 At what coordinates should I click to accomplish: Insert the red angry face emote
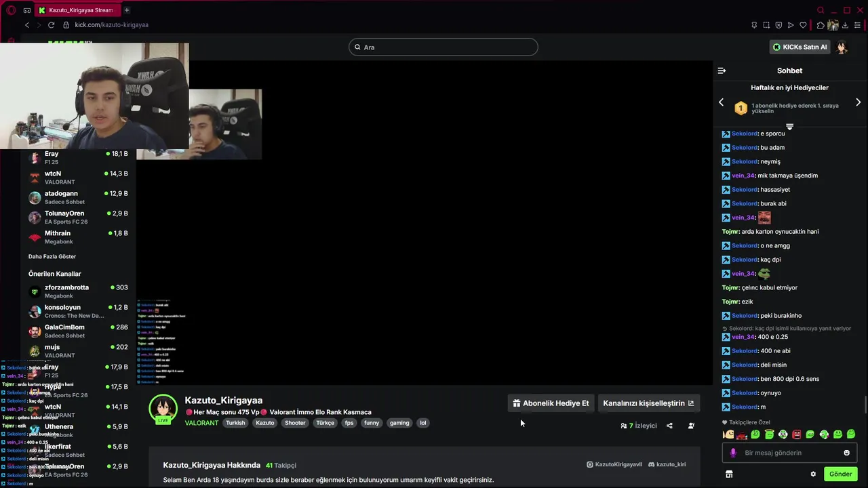[797, 434]
